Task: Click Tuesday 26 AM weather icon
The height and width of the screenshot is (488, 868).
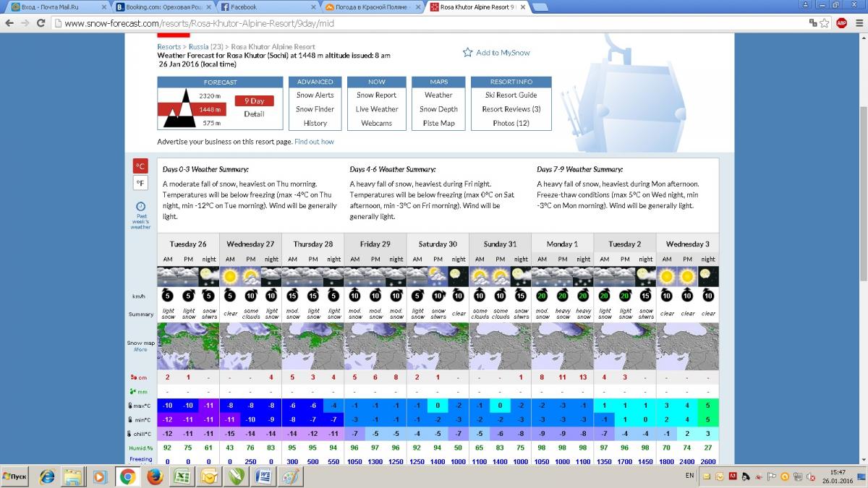Action: [168, 276]
